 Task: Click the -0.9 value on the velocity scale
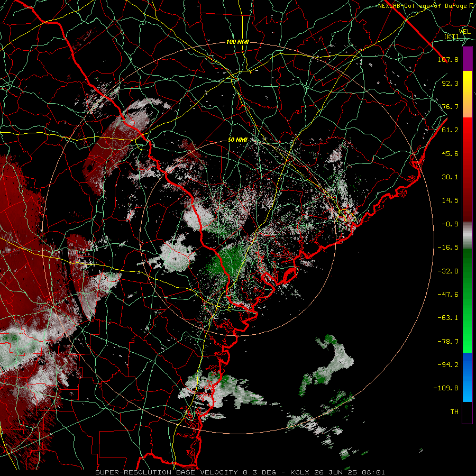pyautogui.click(x=450, y=224)
